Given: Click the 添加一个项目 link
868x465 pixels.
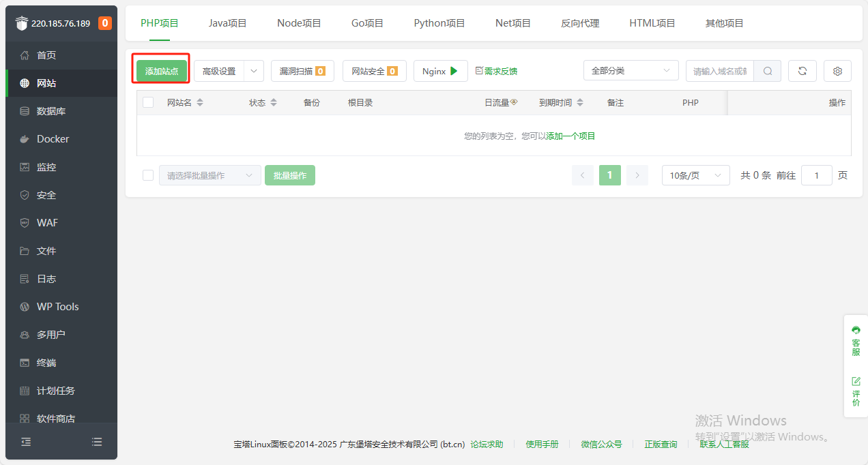Looking at the screenshot, I should point(570,136).
